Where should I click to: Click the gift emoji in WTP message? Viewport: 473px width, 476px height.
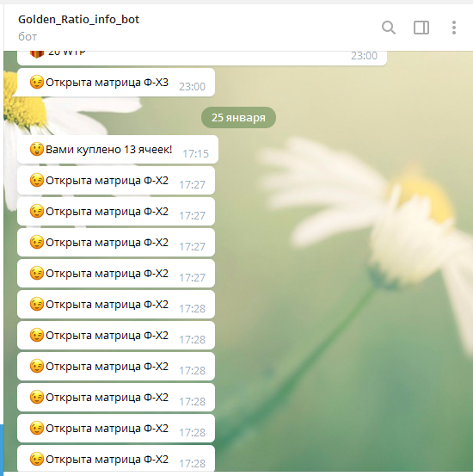tap(37, 54)
